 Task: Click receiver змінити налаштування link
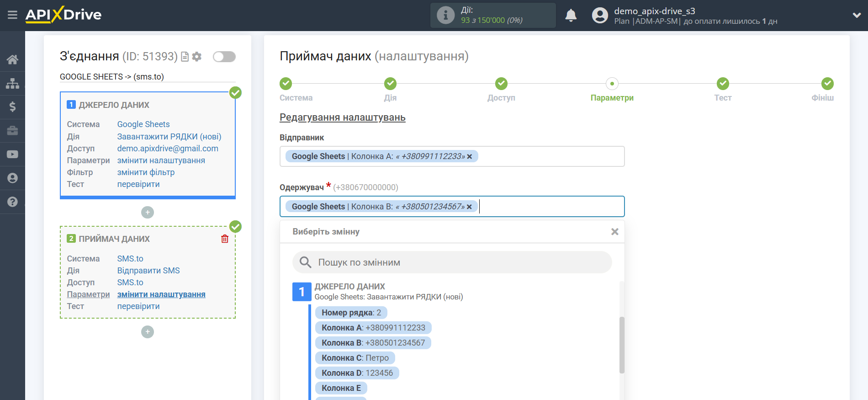(161, 294)
